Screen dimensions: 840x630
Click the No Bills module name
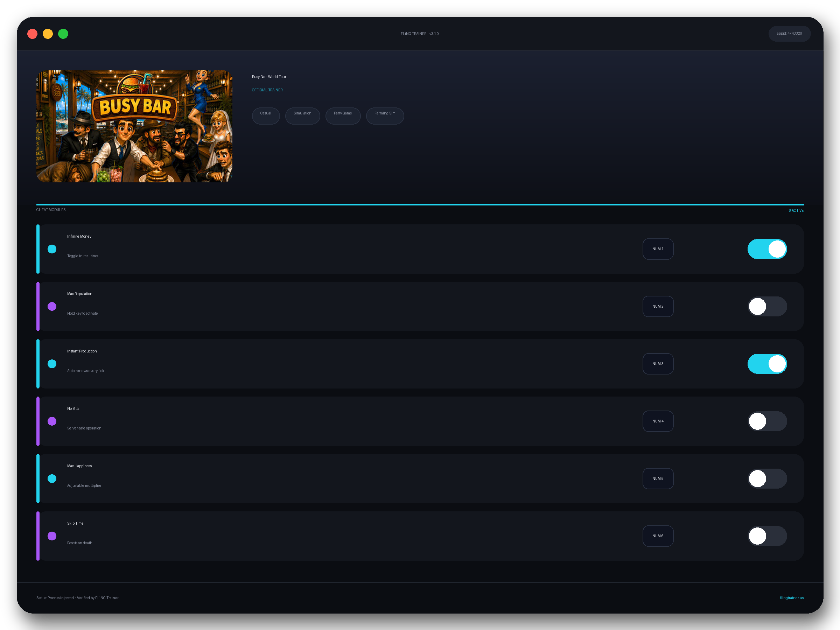pyautogui.click(x=73, y=408)
